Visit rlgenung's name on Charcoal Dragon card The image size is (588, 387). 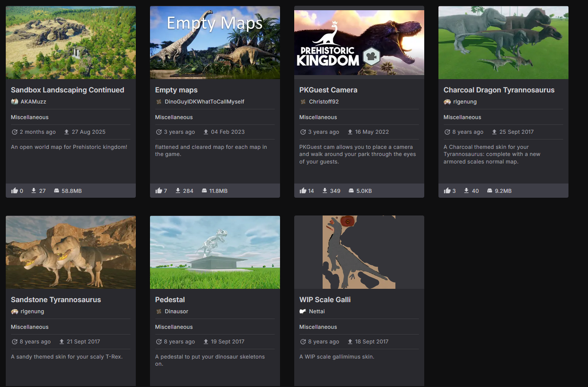[466, 102]
